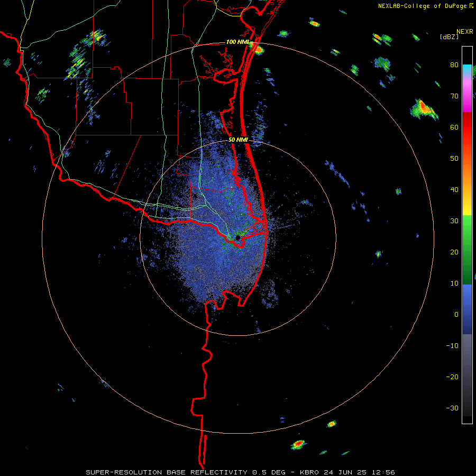Click the 40 value on the dBZ scale
476x476 pixels.
[454, 190]
